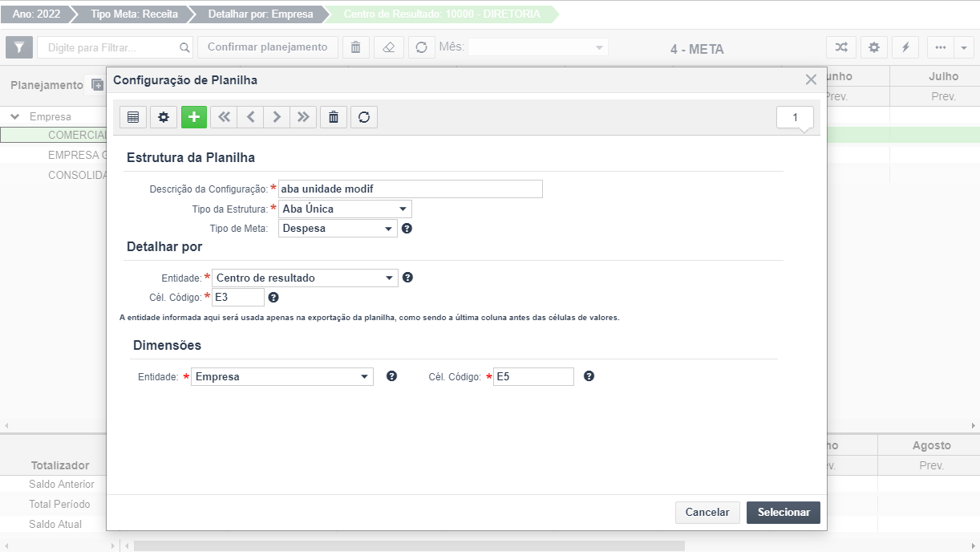Close the Configuração de Planilha dialog

[811, 80]
